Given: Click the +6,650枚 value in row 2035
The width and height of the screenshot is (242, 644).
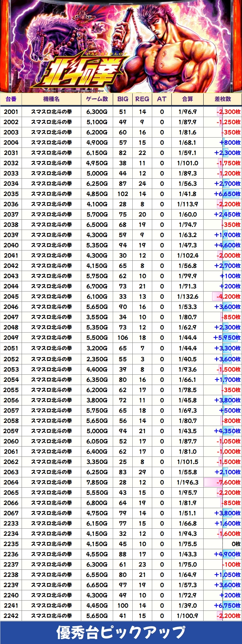Looking at the screenshot, I should click(x=227, y=194).
